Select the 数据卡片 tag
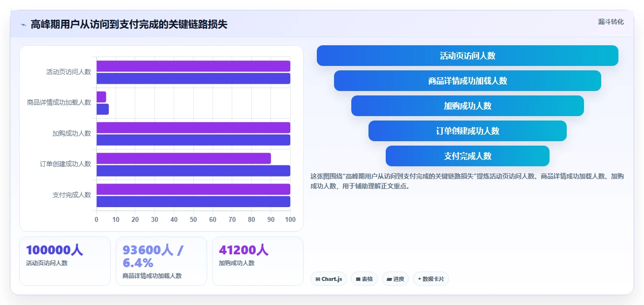 tap(431, 279)
